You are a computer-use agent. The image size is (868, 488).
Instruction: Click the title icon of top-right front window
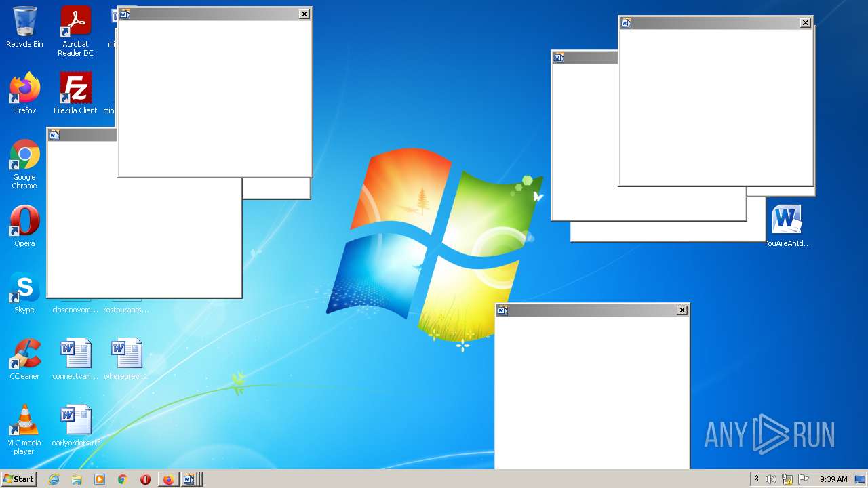[x=626, y=22]
